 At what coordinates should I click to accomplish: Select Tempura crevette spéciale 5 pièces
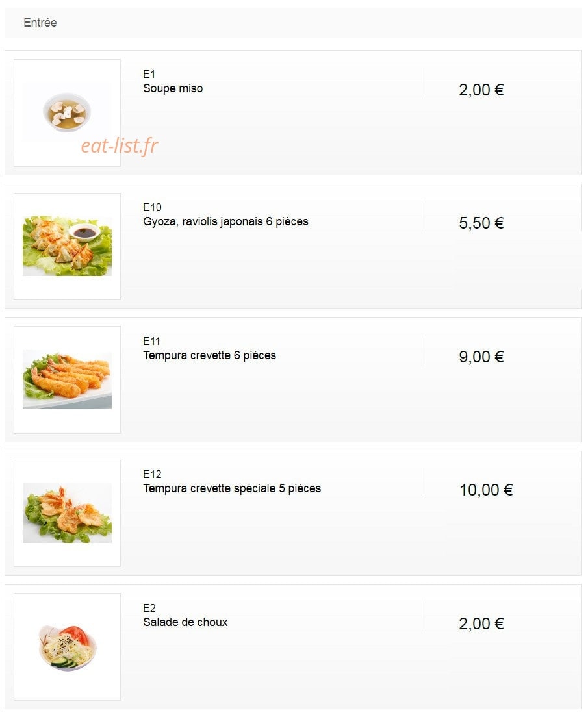click(x=232, y=488)
